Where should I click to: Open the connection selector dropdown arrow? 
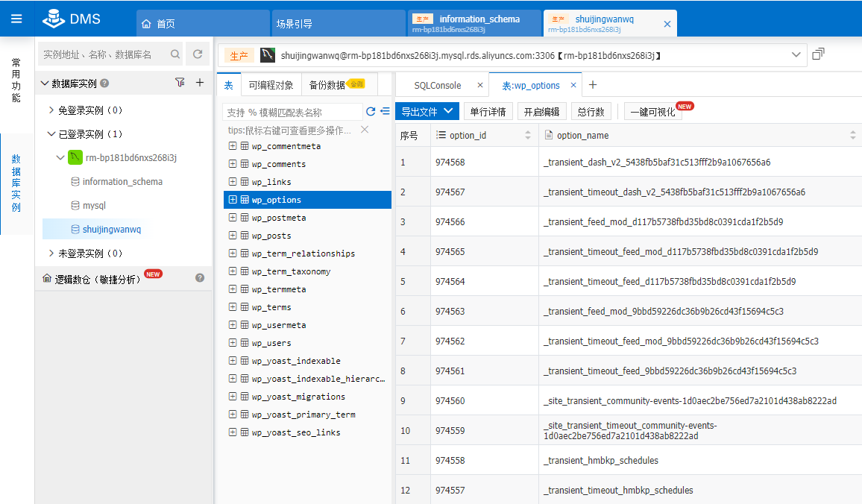pyautogui.click(x=796, y=55)
